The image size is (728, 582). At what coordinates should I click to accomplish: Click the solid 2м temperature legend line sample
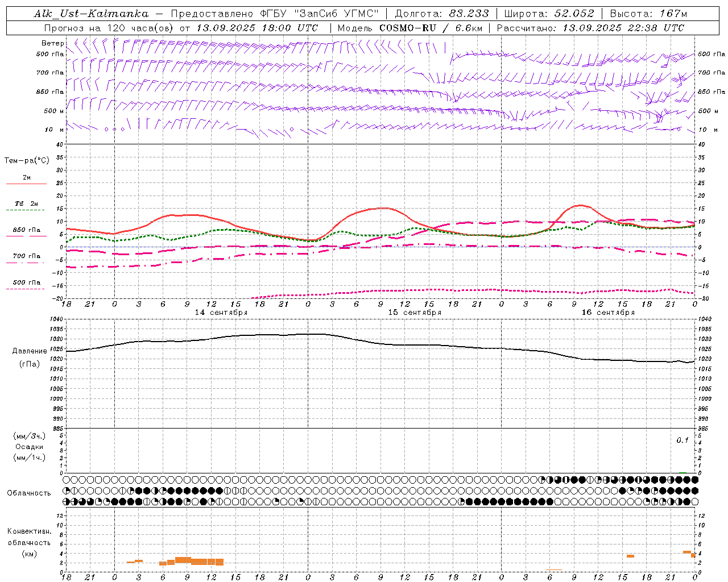point(26,184)
